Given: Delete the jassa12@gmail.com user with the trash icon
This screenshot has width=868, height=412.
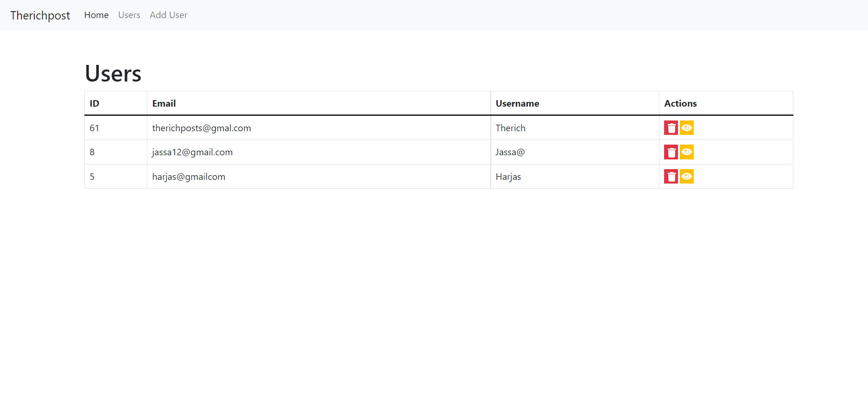Looking at the screenshot, I should point(671,152).
